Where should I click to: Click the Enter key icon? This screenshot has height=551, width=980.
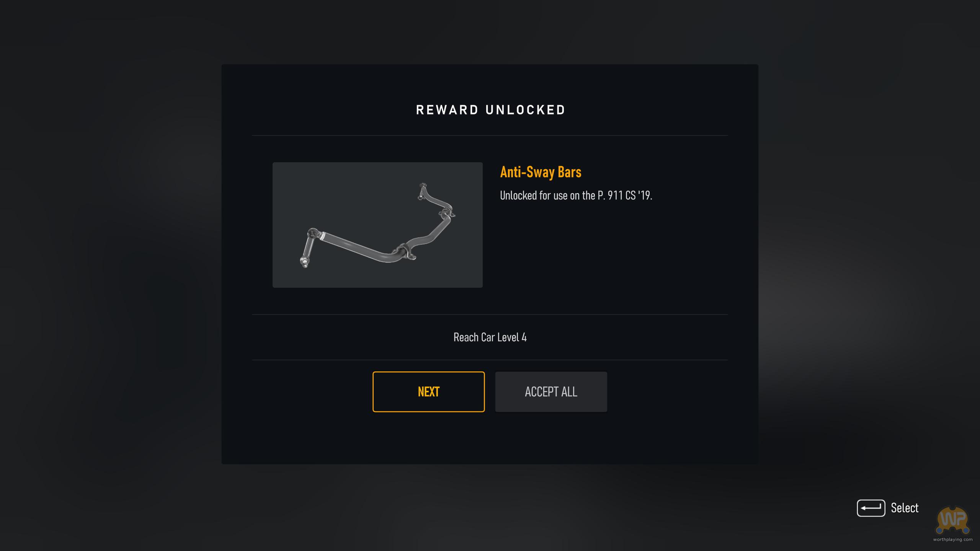click(x=871, y=508)
